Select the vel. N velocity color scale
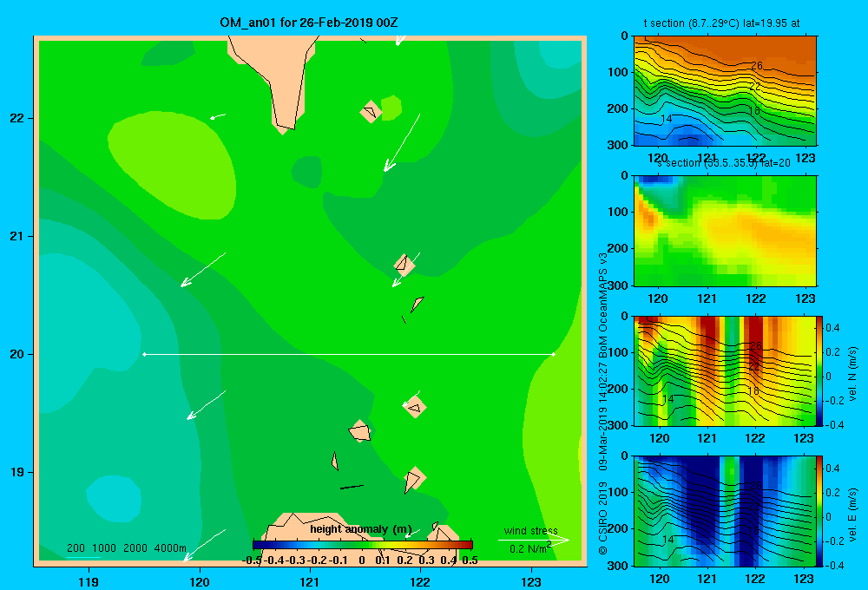The image size is (868, 590). pyautogui.click(x=819, y=370)
